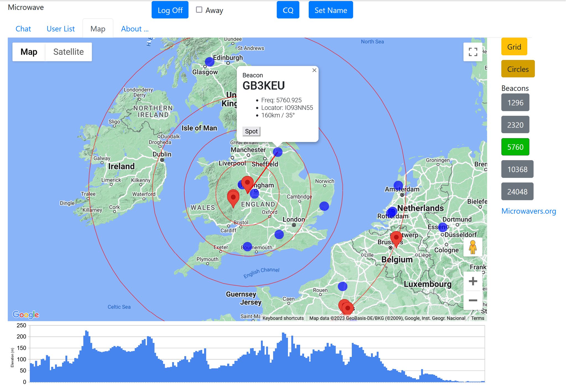Click the GB3KEU beacon title text
566x392 pixels.
coord(264,86)
